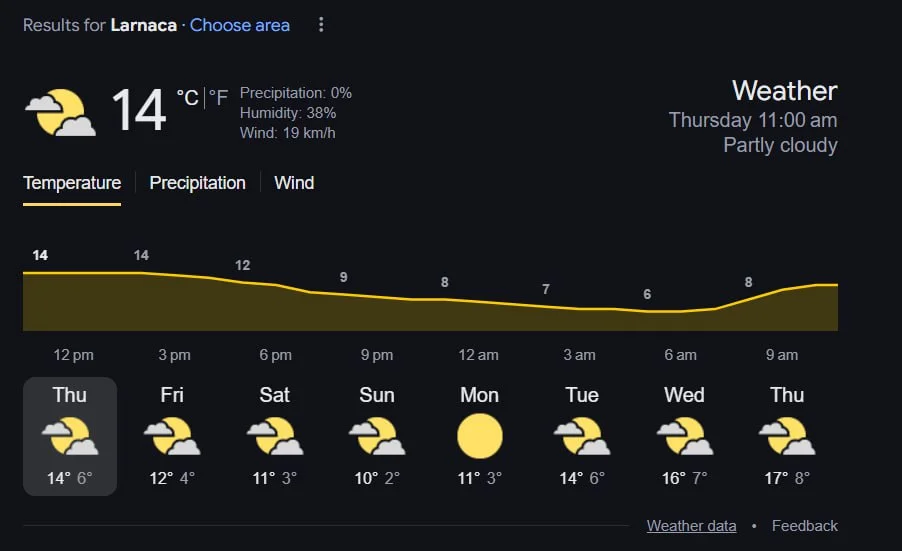Open the Weather data link

click(x=691, y=526)
